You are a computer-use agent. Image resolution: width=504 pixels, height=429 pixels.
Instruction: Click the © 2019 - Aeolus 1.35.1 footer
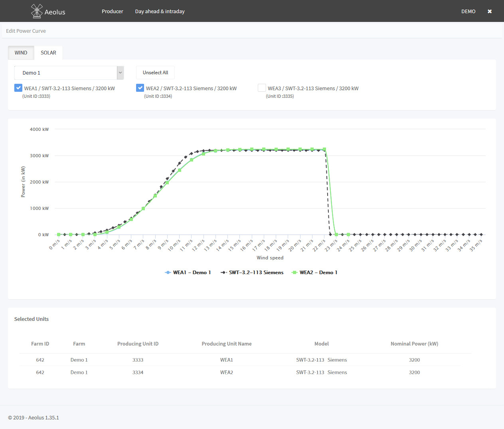click(34, 417)
